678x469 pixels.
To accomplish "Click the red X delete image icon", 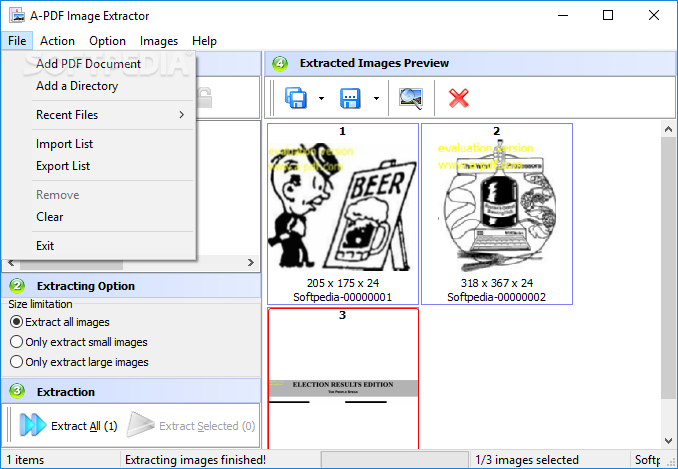I will coord(459,98).
